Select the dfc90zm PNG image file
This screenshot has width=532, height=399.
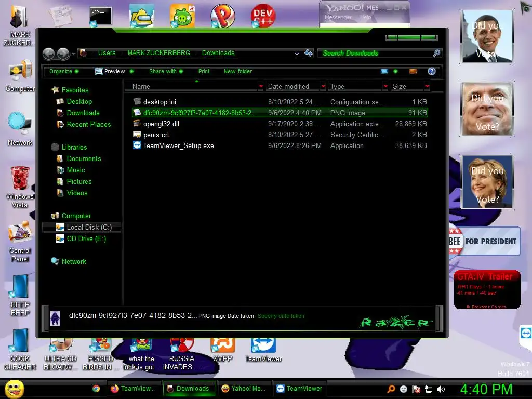[280, 113]
